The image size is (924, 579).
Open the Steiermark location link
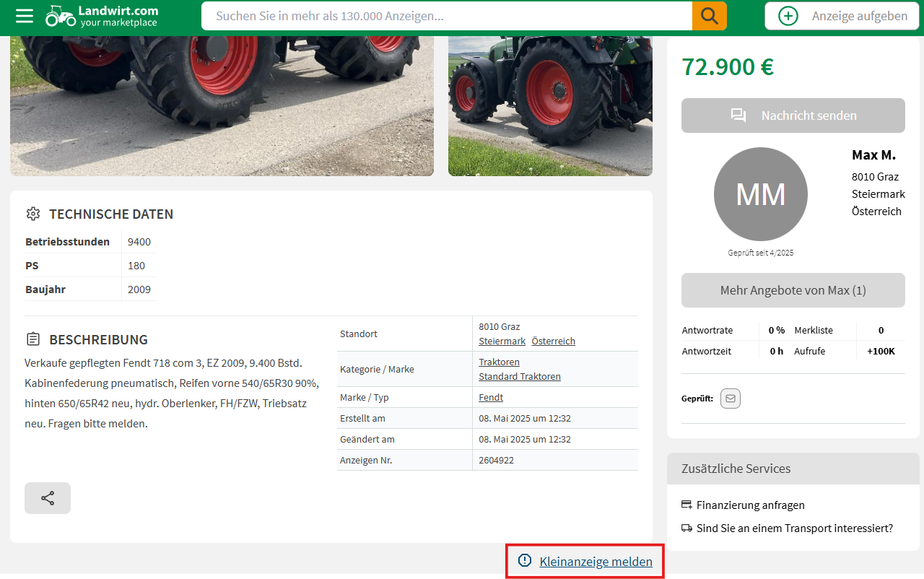tap(502, 341)
